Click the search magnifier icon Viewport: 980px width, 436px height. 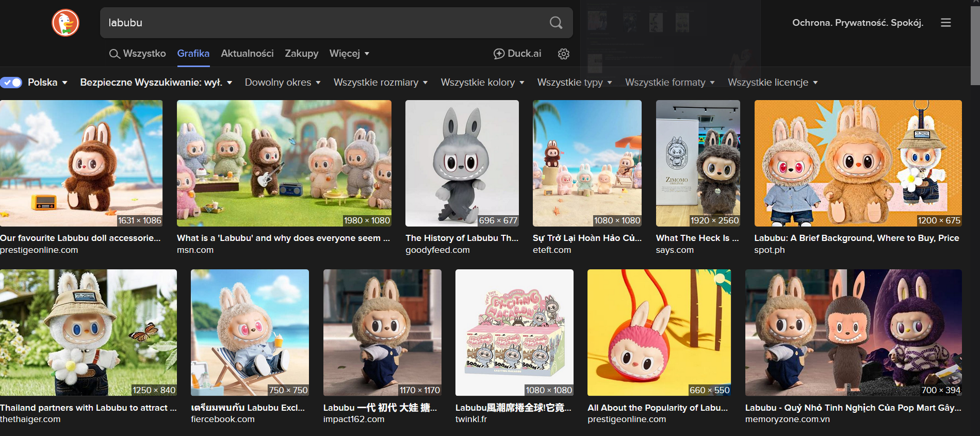pos(556,23)
